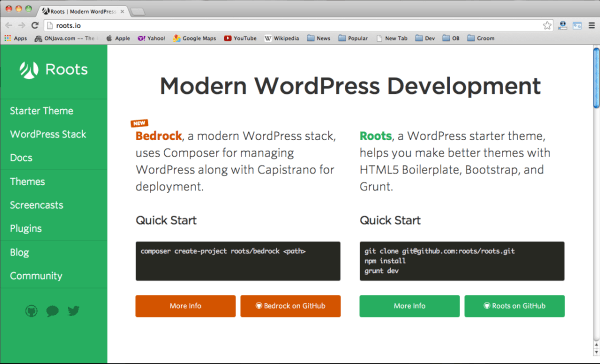
Task: Open the Chrome hamburger menu
Action: (x=592, y=26)
